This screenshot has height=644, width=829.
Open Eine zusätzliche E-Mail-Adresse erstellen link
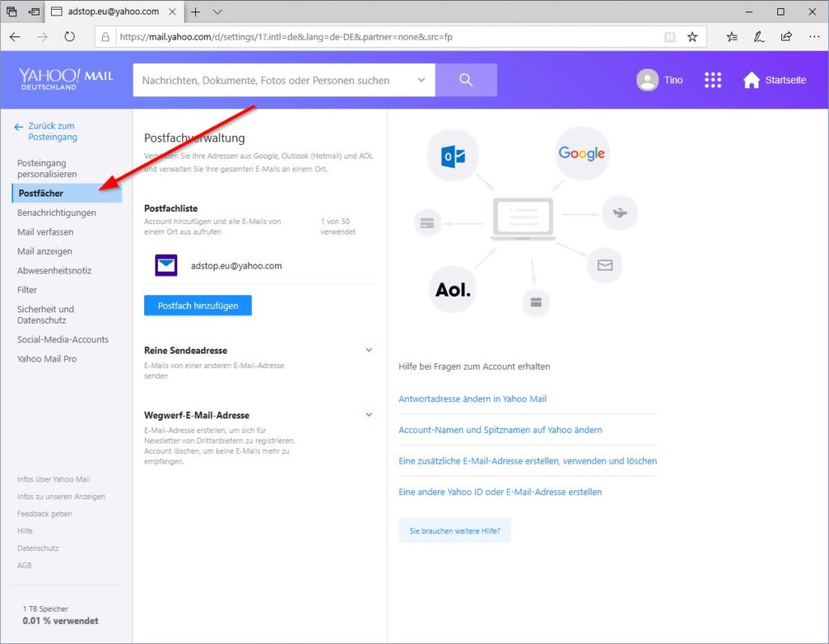coord(528,460)
